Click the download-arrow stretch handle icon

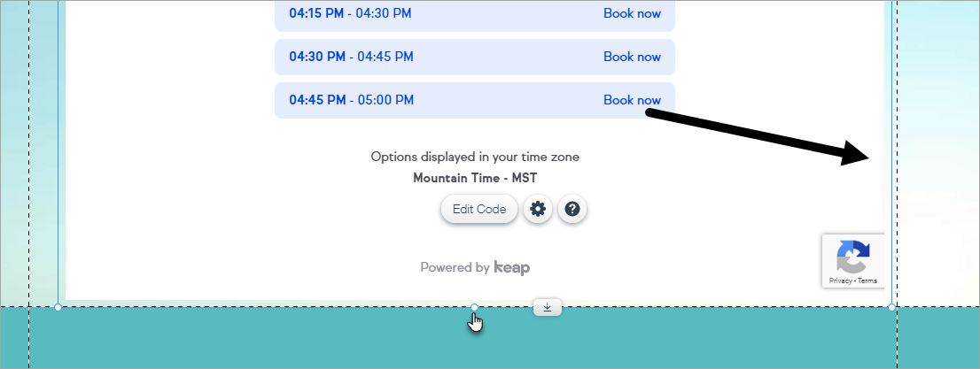(548, 307)
